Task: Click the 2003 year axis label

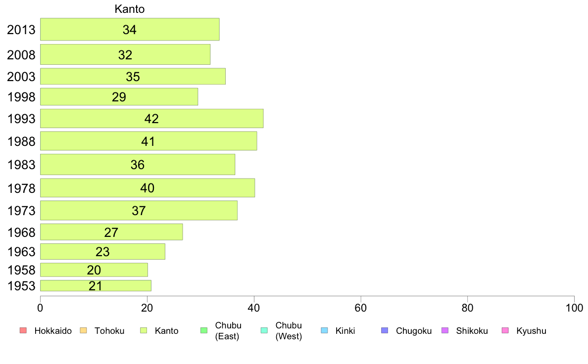Action: click(21, 77)
